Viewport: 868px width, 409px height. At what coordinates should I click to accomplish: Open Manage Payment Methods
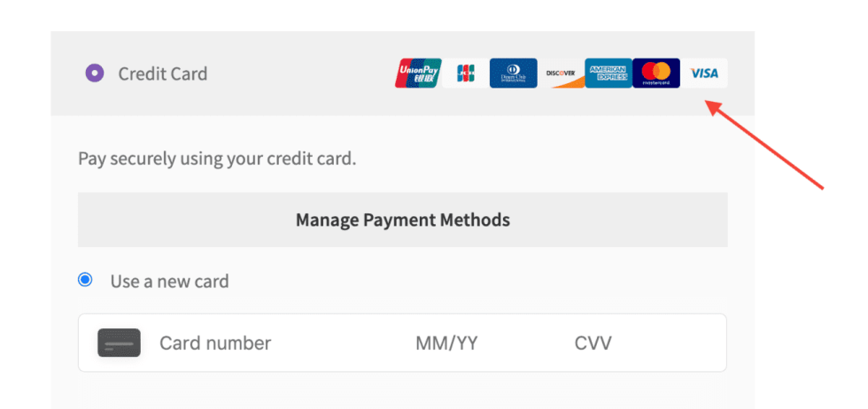click(403, 220)
